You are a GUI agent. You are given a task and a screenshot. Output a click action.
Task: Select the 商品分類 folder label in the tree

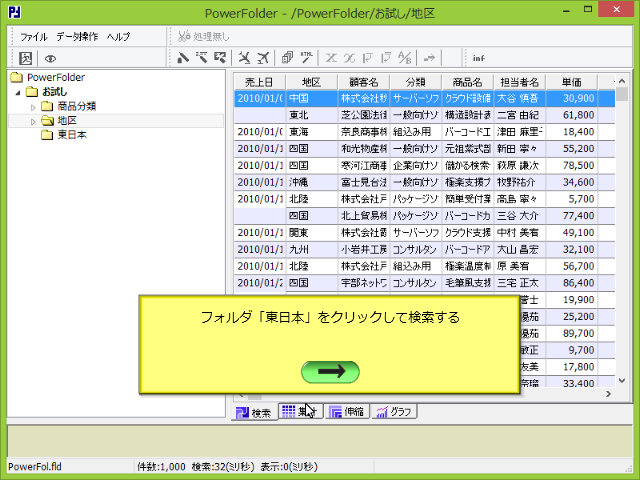pyautogui.click(x=76, y=106)
